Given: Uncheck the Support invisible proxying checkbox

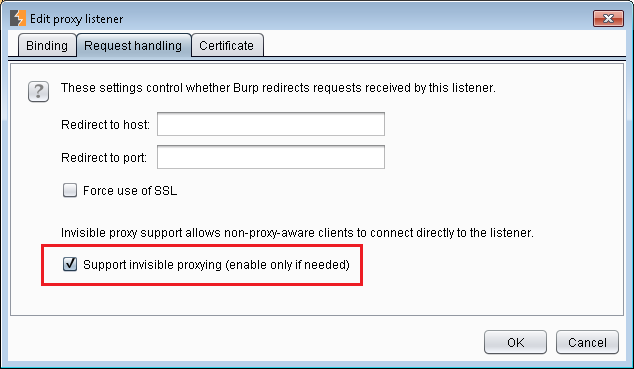Looking at the screenshot, I should 70,264.
